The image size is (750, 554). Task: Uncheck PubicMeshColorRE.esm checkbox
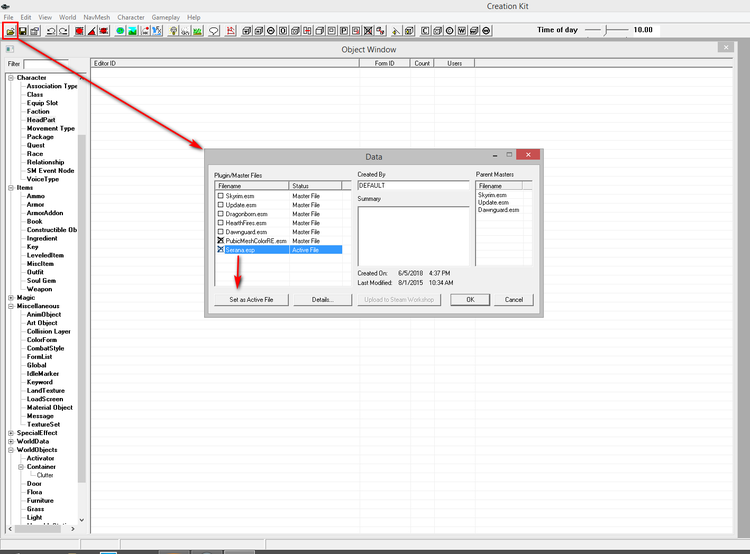(221, 241)
